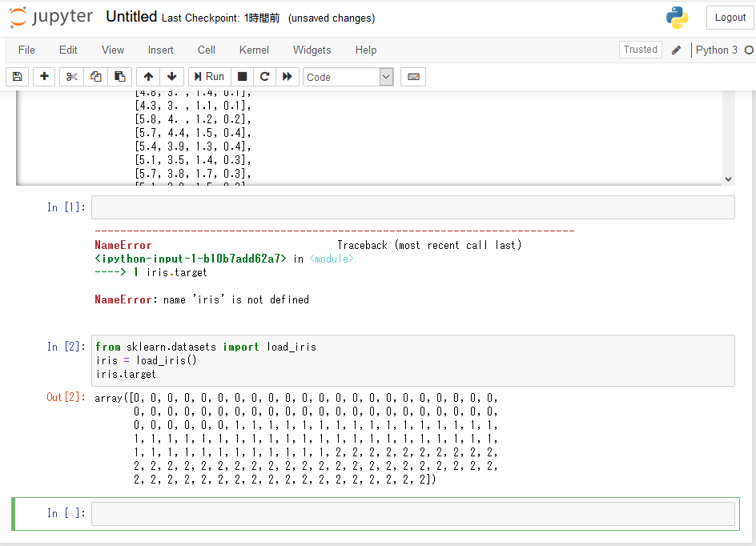This screenshot has width=756, height=546.
Task: Click the [4.3, 3. , 1.1, 0.1] output row
Action: tap(193, 106)
